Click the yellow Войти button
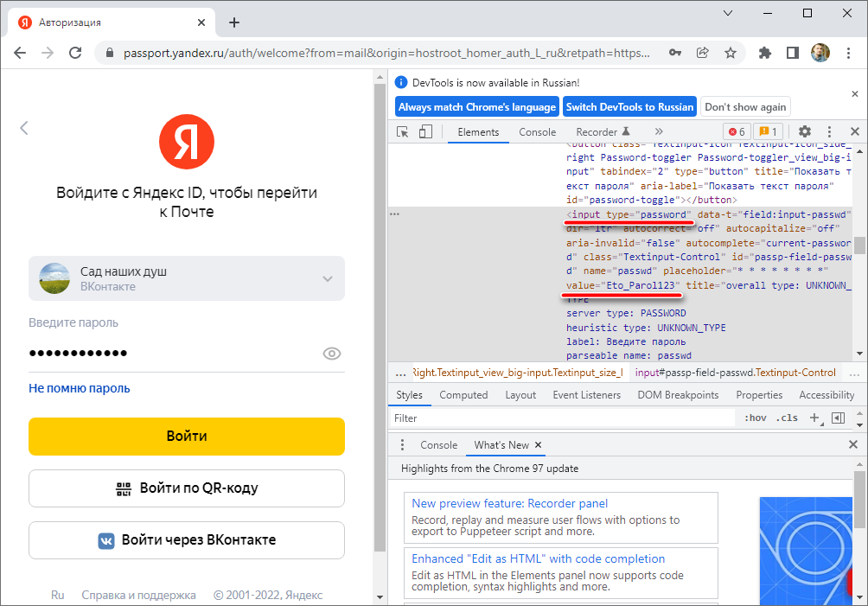The width and height of the screenshot is (868, 606). 187,437
